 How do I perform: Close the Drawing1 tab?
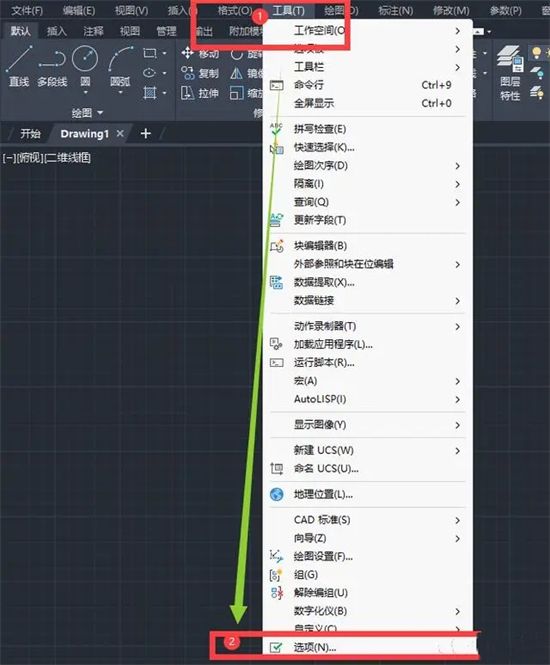[x=120, y=134]
